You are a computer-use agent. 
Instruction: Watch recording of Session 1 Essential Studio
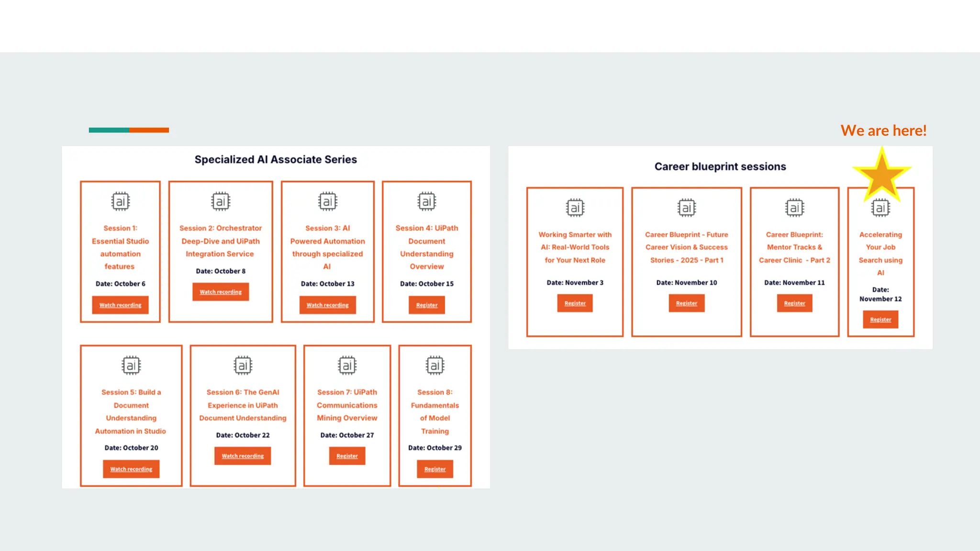pos(120,305)
